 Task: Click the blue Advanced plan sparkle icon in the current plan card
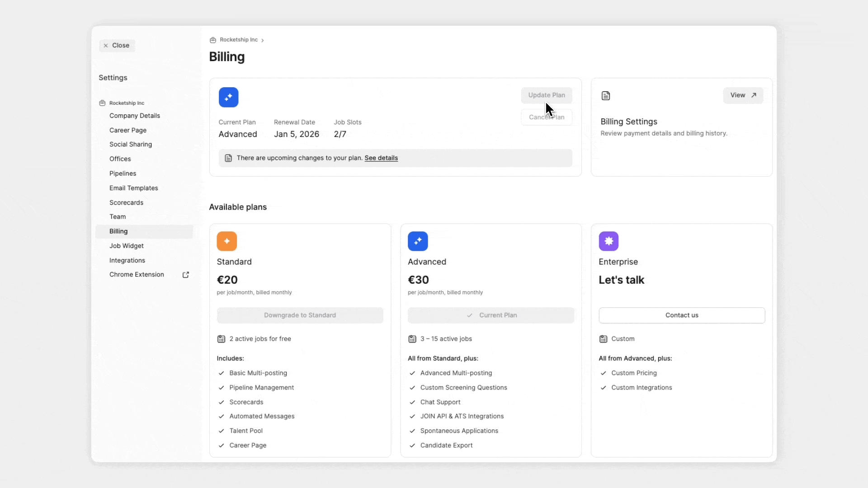228,97
